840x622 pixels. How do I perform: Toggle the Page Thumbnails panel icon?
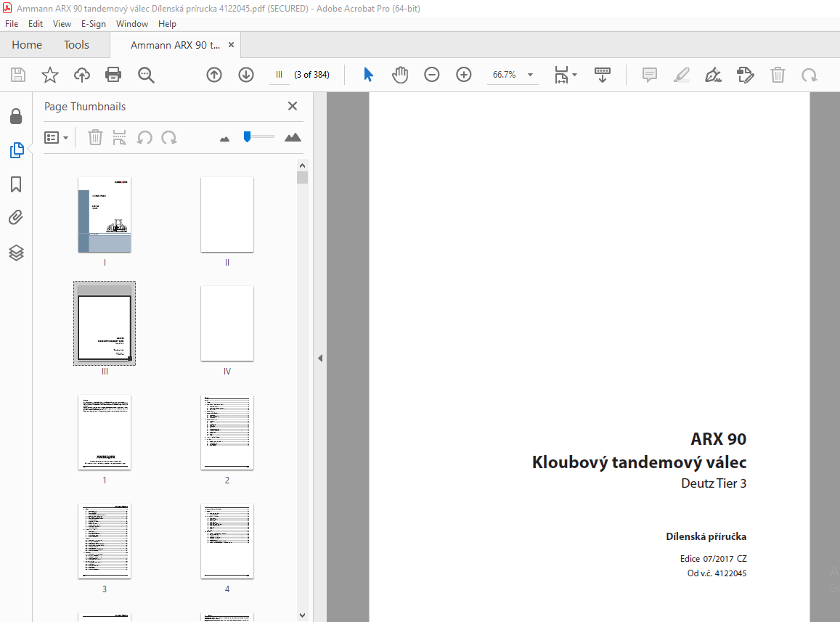(x=17, y=150)
